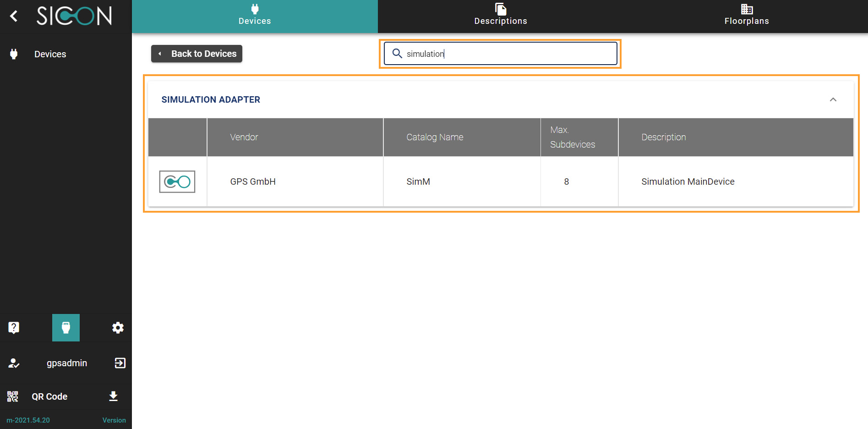This screenshot has width=868, height=429.
Task: Click the search field containing simulation
Action: tap(504, 54)
